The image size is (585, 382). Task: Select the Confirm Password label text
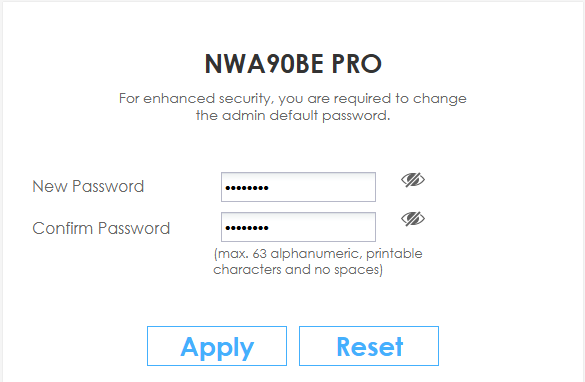(101, 228)
